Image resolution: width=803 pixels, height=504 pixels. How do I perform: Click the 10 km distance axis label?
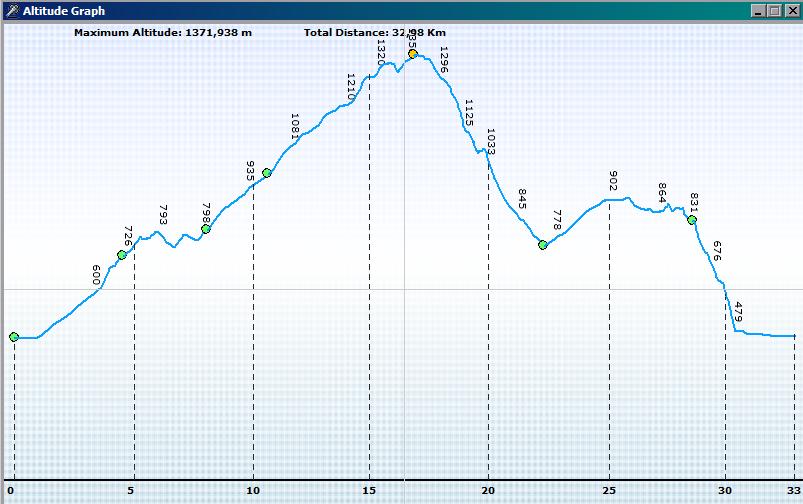[253, 491]
